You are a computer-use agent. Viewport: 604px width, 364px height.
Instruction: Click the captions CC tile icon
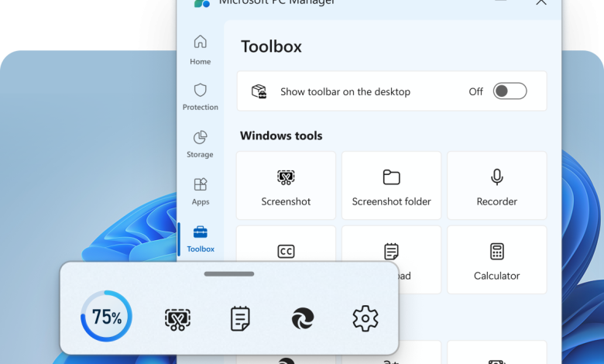point(286,252)
